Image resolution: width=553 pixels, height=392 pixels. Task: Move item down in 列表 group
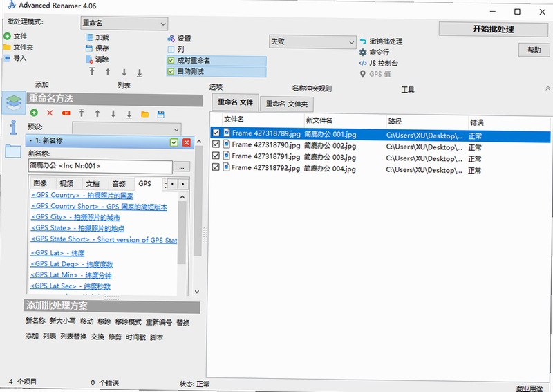(124, 73)
